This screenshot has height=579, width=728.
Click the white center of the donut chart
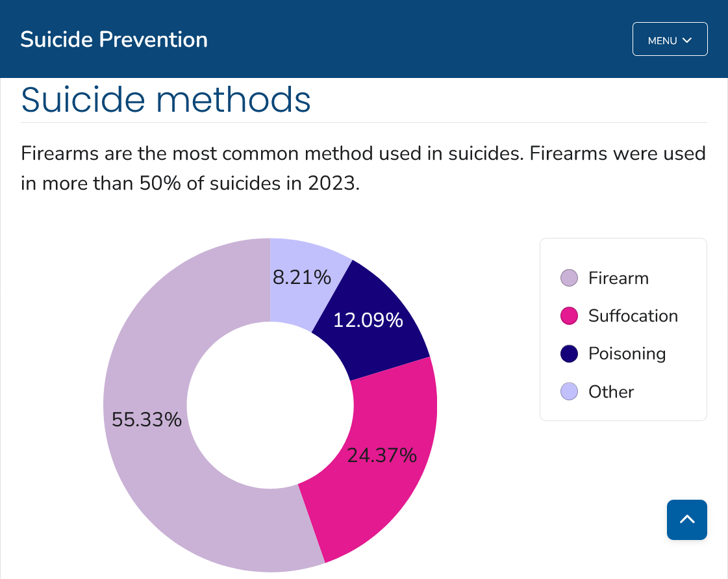pos(270,405)
